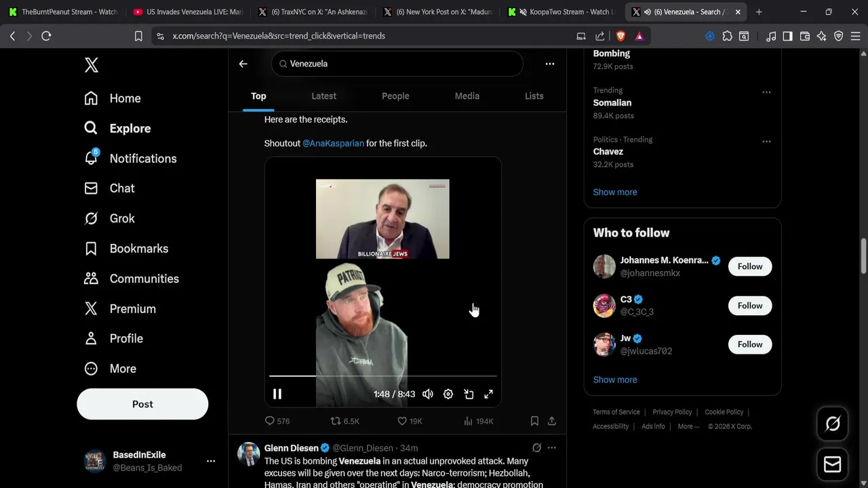
Task: Open @AnaKasparian mention link
Action: pos(333,143)
